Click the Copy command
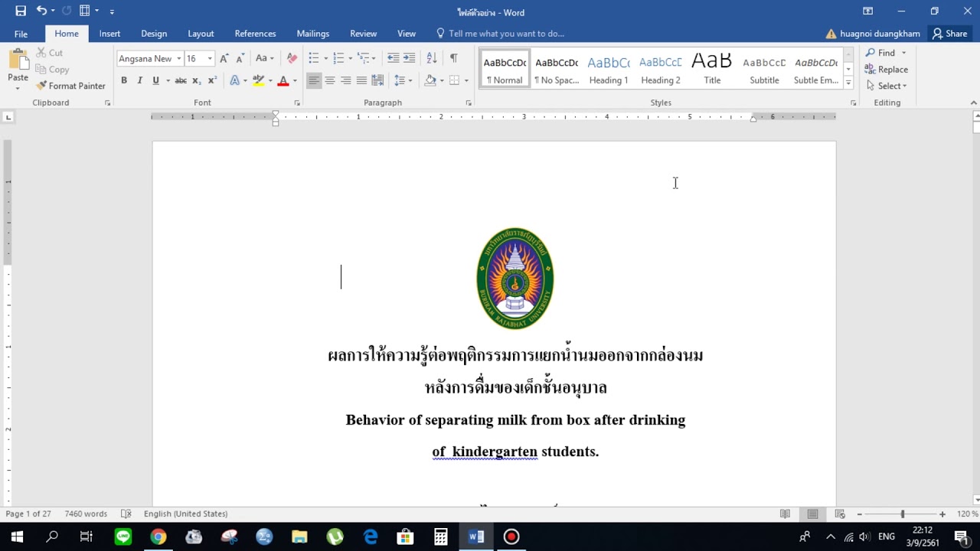Screen dimensions: 980x551 (53, 70)
